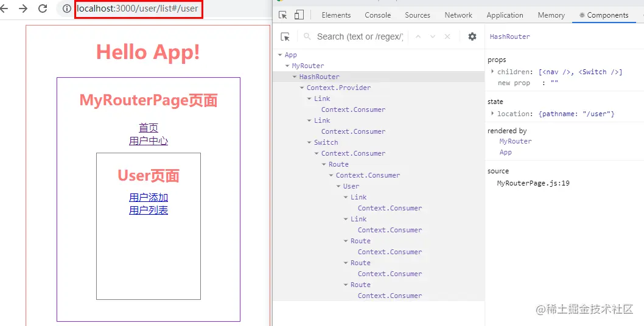Viewport: 644px width, 326px height.
Task: Collapse the Switch node arrow
Action: pos(310,142)
